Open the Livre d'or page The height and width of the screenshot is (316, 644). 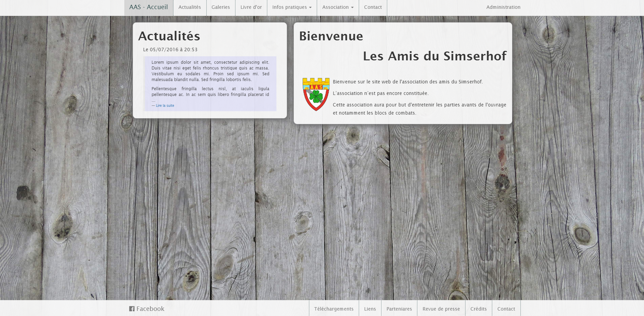251,7
